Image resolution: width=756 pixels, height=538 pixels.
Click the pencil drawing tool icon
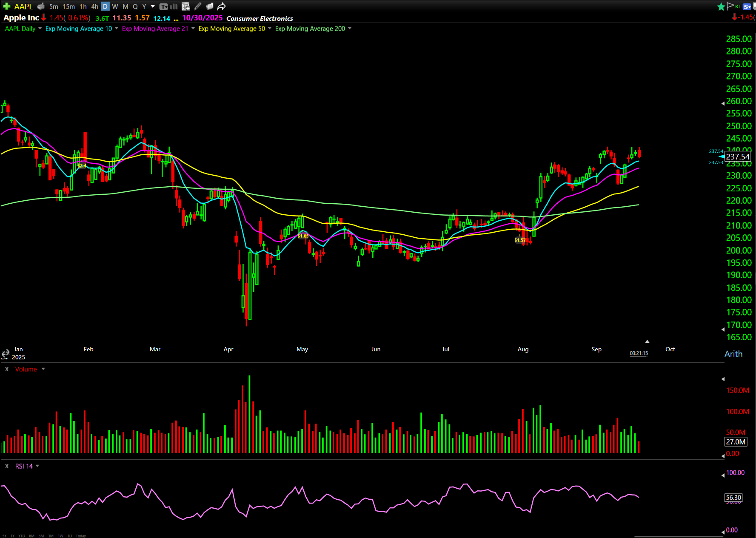198,6
